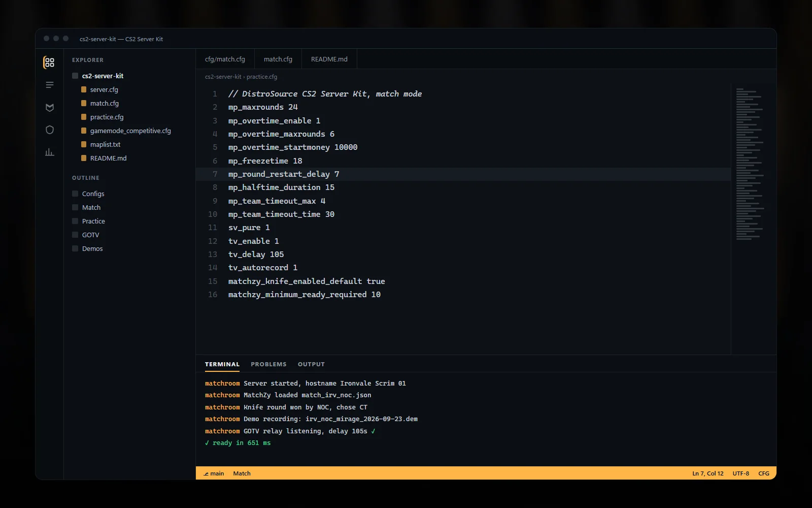This screenshot has width=812, height=508.
Task: Open the lines list icon in activity bar
Action: pos(49,85)
